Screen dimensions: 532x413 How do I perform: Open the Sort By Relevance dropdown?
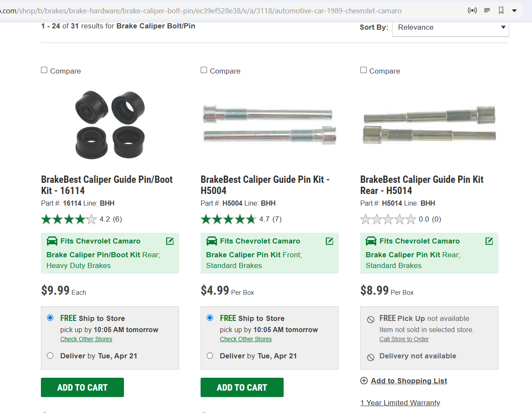click(x=450, y=28)
